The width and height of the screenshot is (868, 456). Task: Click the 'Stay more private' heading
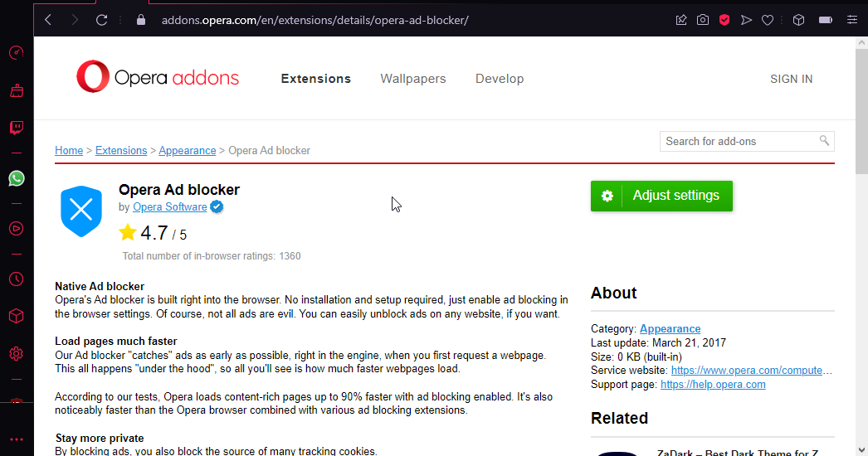tap(100, 439)
